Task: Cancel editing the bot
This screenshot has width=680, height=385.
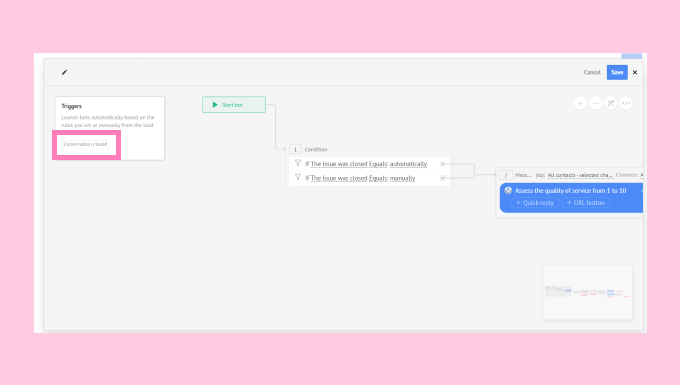Action: [x=592, y=72]
